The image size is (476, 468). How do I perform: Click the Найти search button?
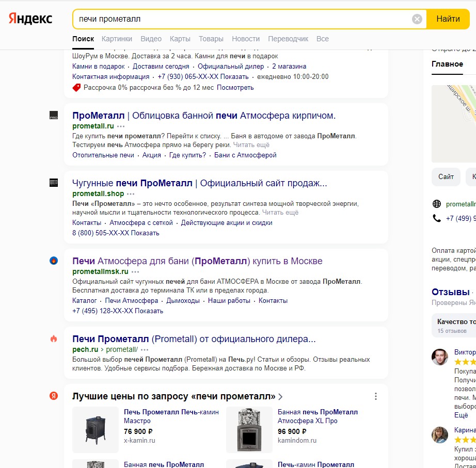[x=448, y=19]
